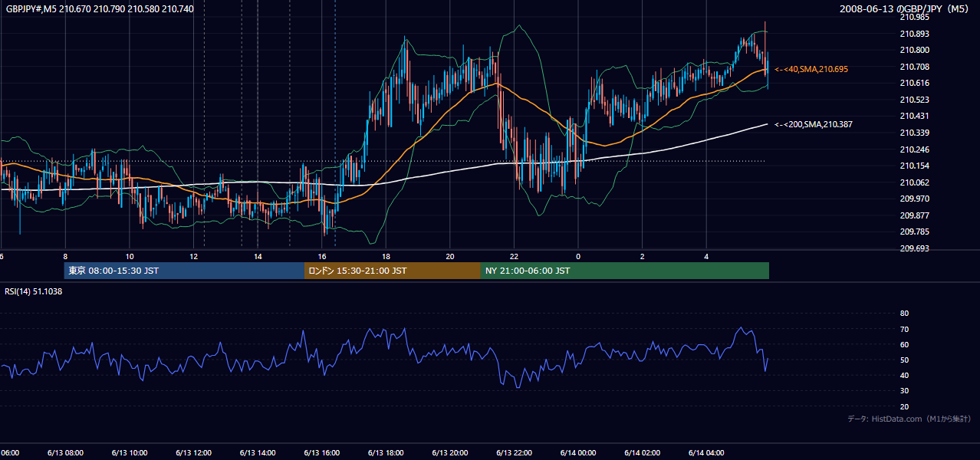Viewport: 980px width, 460px height.
Task: Click hour label 14 under the price chart
Action: [x=258, y=256]
